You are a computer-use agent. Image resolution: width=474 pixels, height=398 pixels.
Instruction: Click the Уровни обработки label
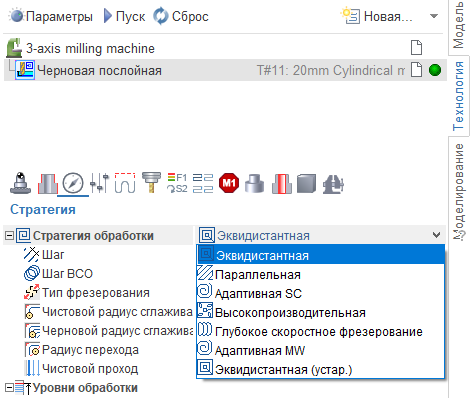pyautogui.click(x=85, y=388)
